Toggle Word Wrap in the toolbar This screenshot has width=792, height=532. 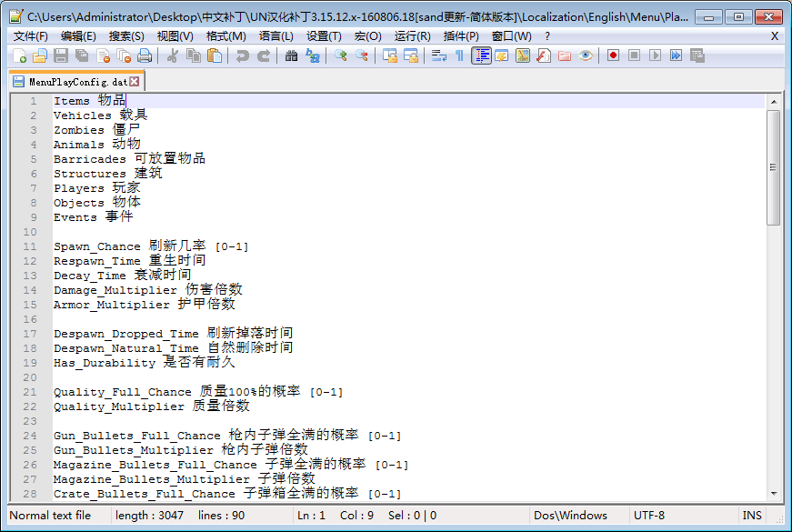[x=439, y=55]
